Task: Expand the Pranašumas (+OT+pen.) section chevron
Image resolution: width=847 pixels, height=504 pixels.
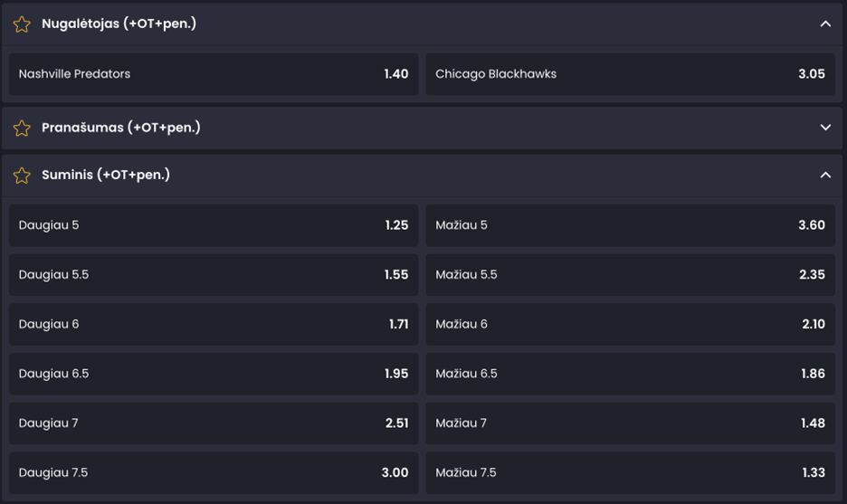Action: [x=825, y=128]
